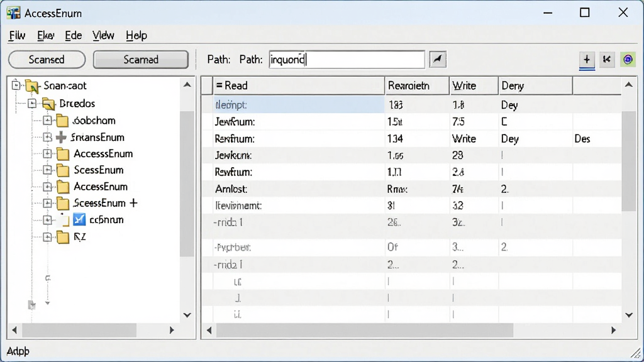The height and width of the screenshot is (362, 644).
Task: Click the AccessEnum app icon in title bar
Action: (x=13, y=13)
